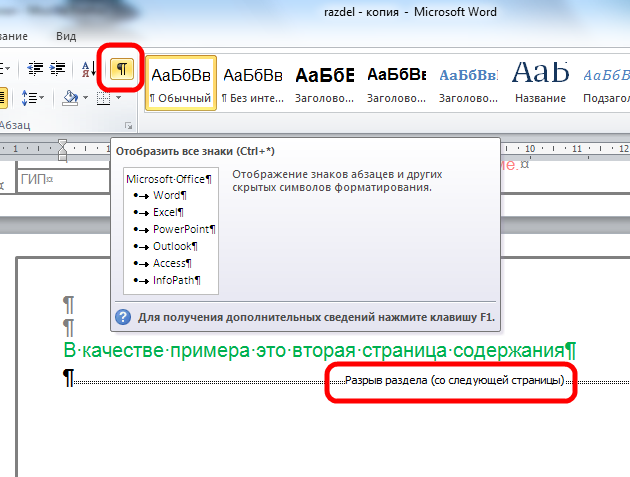Click the borders grid icon

coord(102,98)
